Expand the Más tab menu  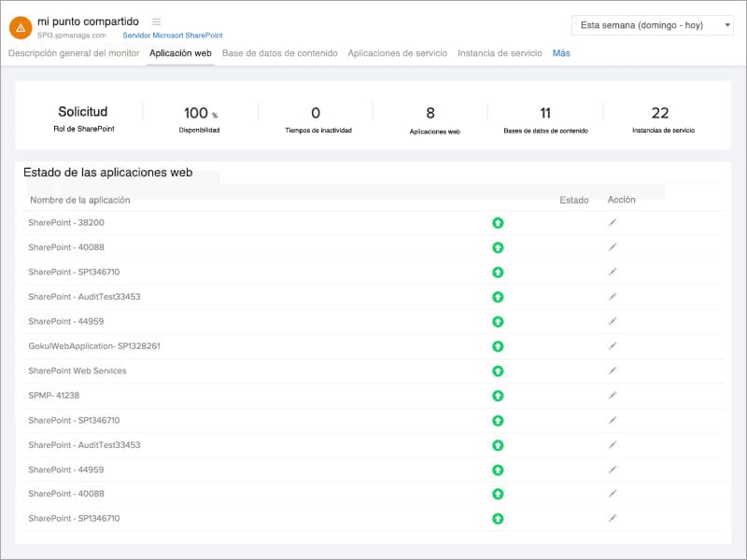(x=561, y=53)
